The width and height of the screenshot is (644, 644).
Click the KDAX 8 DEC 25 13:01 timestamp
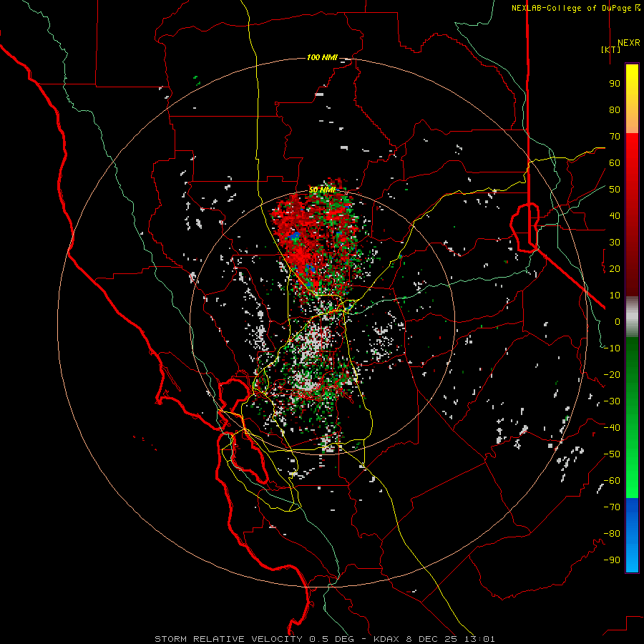pos(434,639)
